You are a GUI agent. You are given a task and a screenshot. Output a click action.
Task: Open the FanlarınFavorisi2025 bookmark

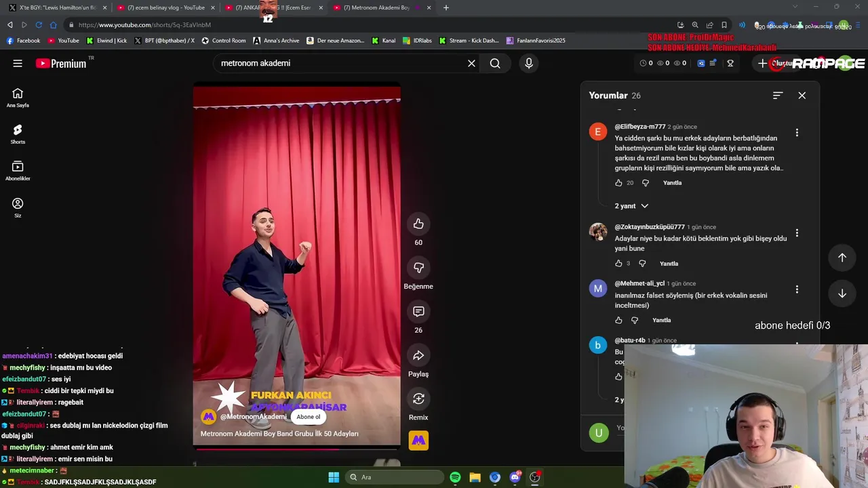tap(536, 41)
